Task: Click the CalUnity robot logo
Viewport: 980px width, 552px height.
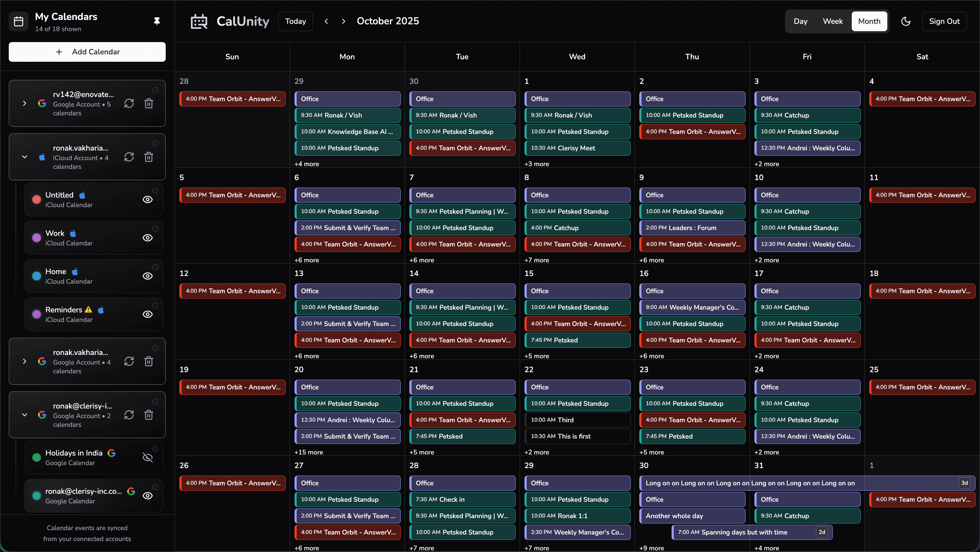Action: click(x=199, y=21)
